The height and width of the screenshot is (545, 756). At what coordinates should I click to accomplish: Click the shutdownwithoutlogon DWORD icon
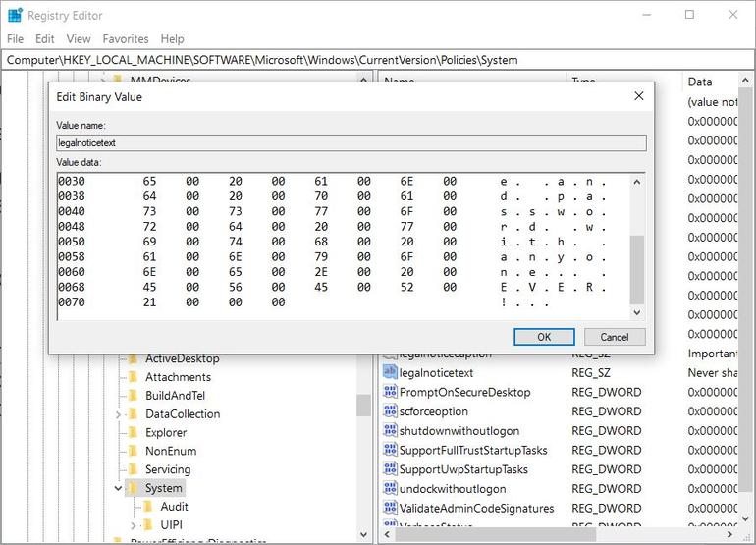pos(390,430)
